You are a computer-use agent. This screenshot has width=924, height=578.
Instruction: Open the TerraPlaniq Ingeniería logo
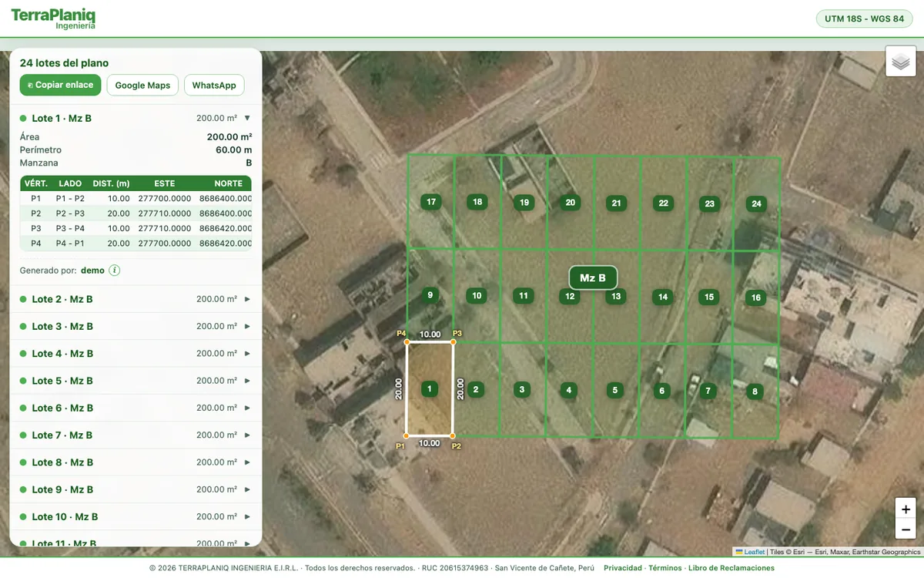53,18
